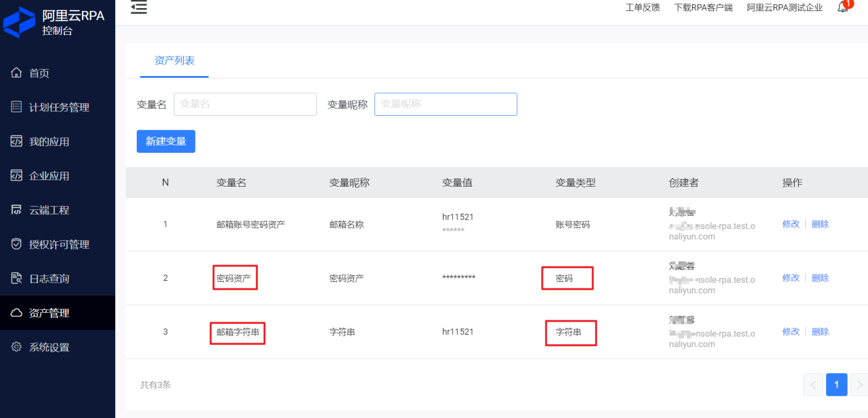The width and height of the screenshot is (868, 418).
Task: Click 修改 for the 密码资产 row
Action: click(x=791, y=278)
